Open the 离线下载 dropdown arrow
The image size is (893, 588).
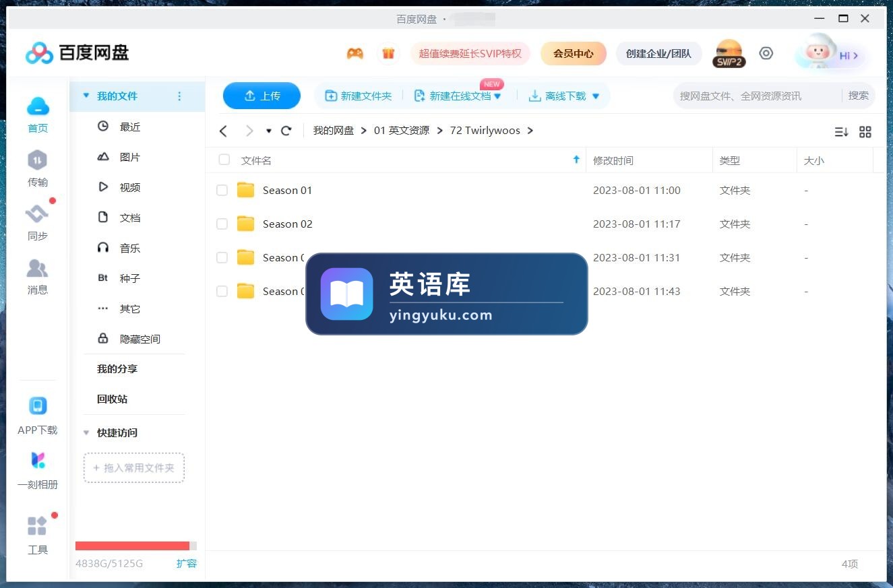596,96
